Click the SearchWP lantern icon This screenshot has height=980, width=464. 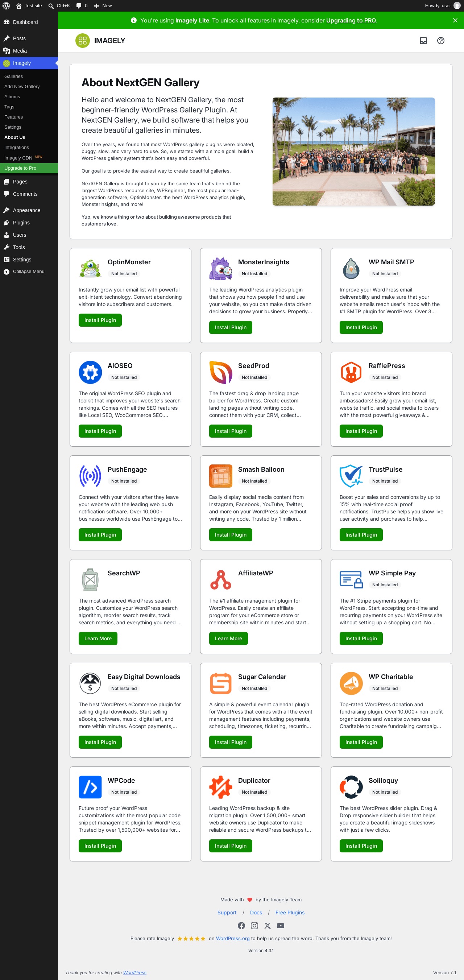pos(90,579)
